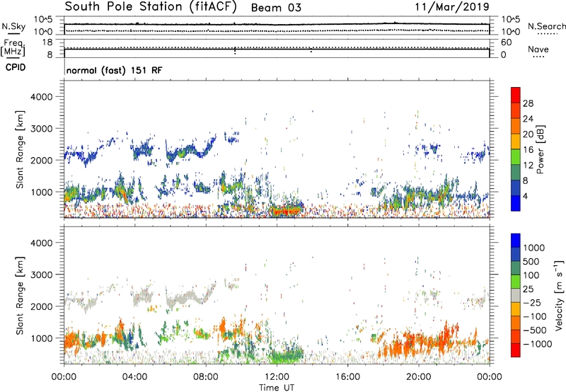
Task: Select the 'Freq. [MHz]' axis label
Action: 13,48
